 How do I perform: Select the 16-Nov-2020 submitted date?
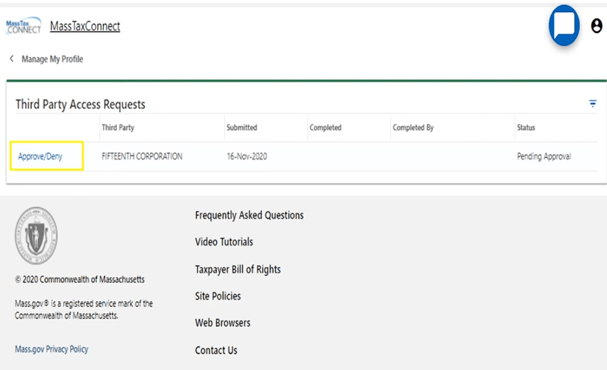[247, 156]
